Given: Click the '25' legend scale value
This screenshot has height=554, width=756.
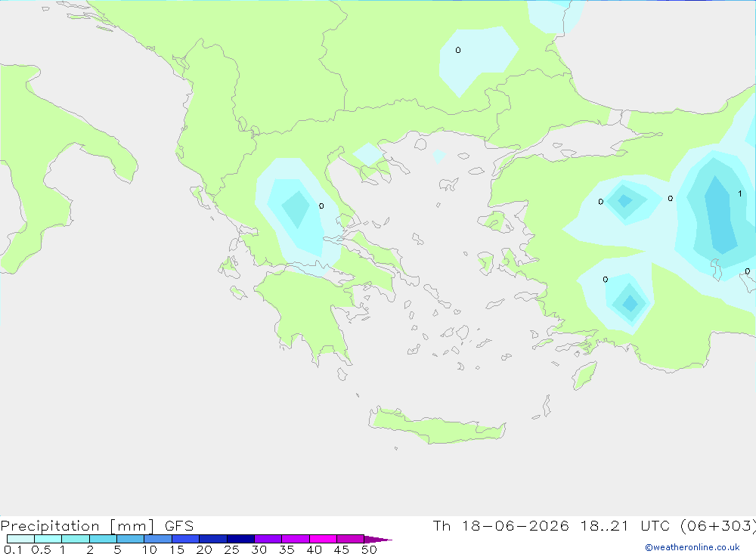Looking at the screenshot, I should coord(231,549).
